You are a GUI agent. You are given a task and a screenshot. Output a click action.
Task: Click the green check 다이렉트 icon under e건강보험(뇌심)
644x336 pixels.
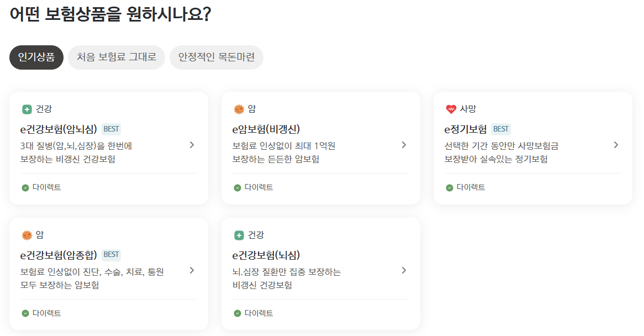pos(237,313)
